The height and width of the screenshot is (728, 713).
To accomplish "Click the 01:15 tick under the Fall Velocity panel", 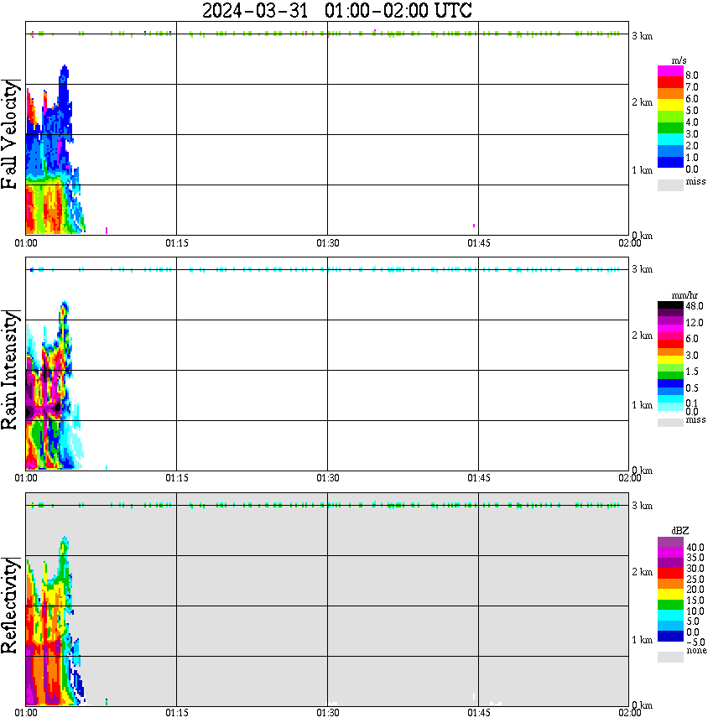I will click(177, 243).
